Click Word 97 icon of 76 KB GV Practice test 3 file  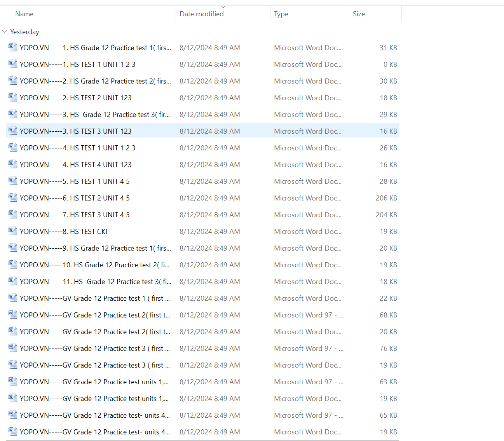pyautogui.click(x=13, y=348)
